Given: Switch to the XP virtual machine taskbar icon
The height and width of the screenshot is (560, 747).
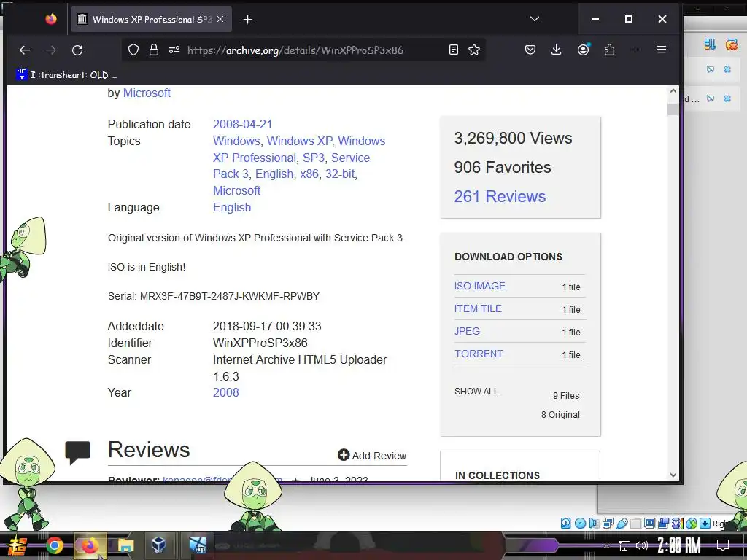Looking at the screenshot, I should [198, 545].
